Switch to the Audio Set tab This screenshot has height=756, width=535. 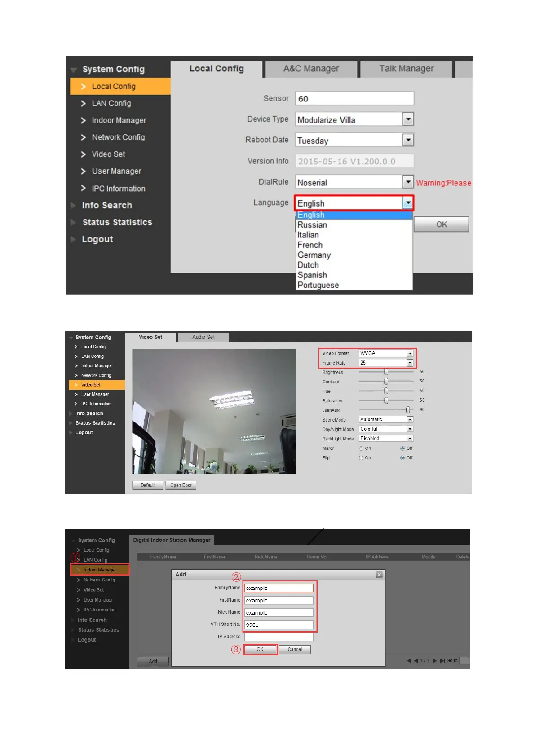pos(203,337)
